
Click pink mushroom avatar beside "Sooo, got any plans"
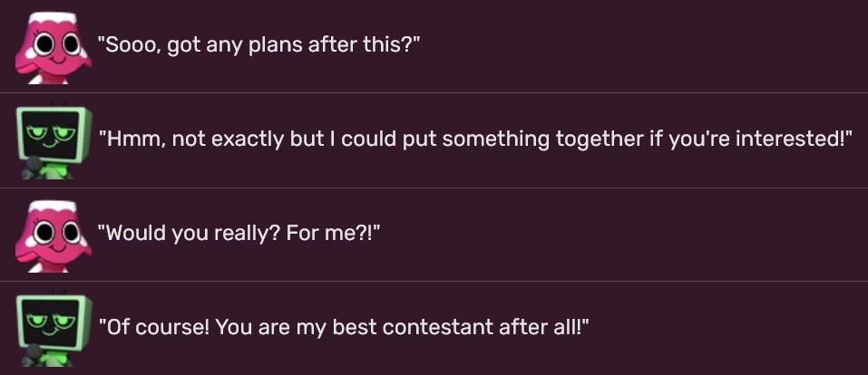tap(54, 48)
